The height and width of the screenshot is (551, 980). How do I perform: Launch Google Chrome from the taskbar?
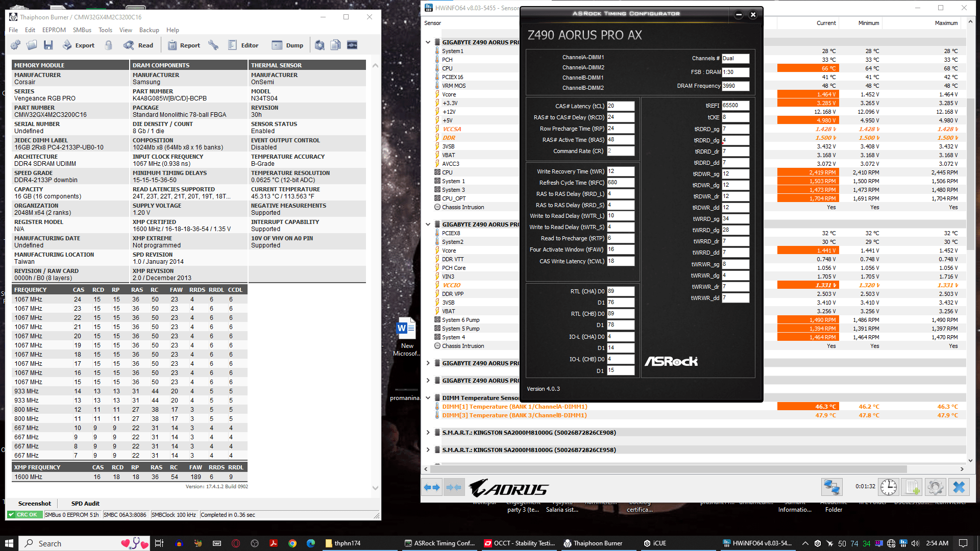point(292,543)
